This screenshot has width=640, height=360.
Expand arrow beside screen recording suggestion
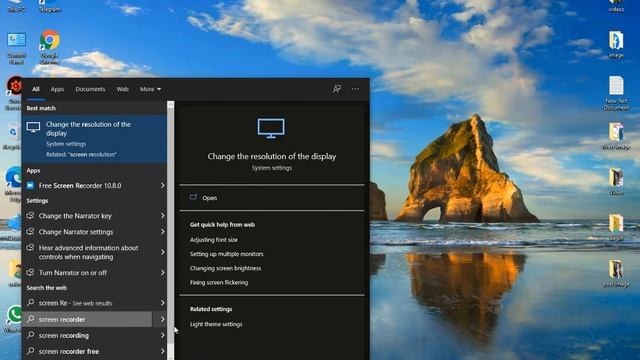[x=162, y=336]
